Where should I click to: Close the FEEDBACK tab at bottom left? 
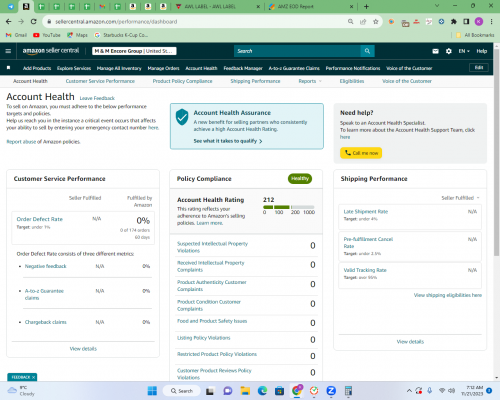pyautogui.click(x=33, y=377)
